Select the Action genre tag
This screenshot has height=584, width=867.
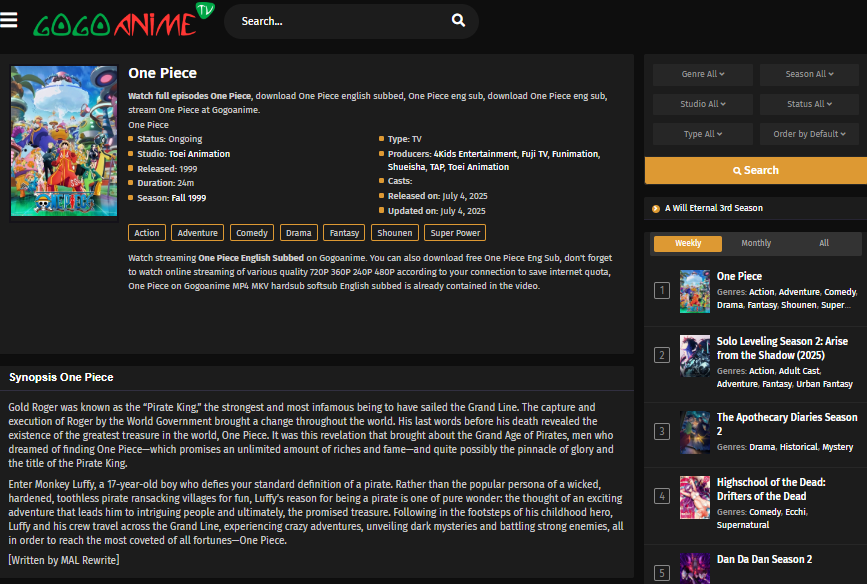pyautogui.click(x=147, y=233)
